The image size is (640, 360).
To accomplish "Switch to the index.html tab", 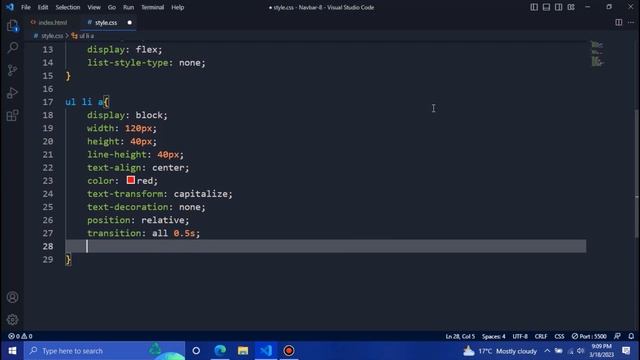I will [52, 22].
